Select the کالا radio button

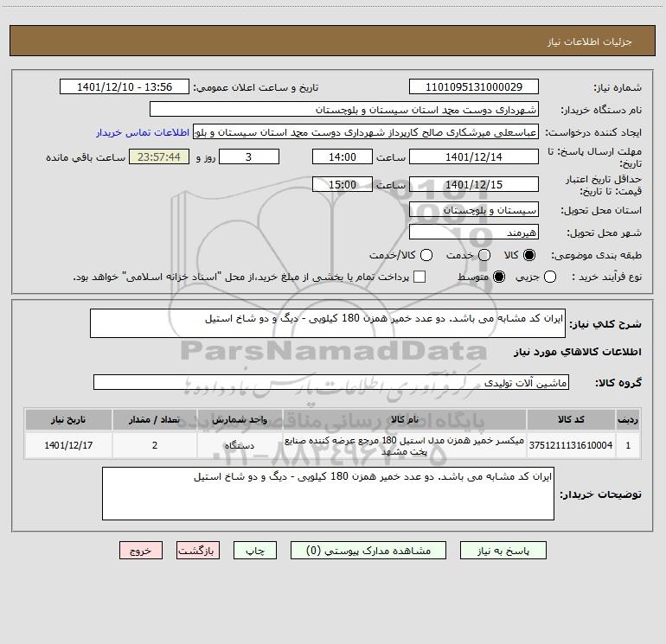point(529,255)
